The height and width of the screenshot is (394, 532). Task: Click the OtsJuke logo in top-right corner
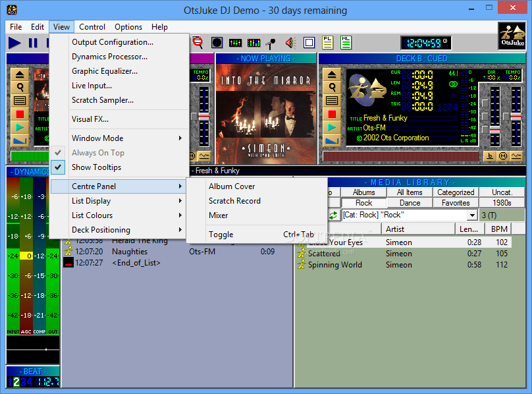point(512,36)
